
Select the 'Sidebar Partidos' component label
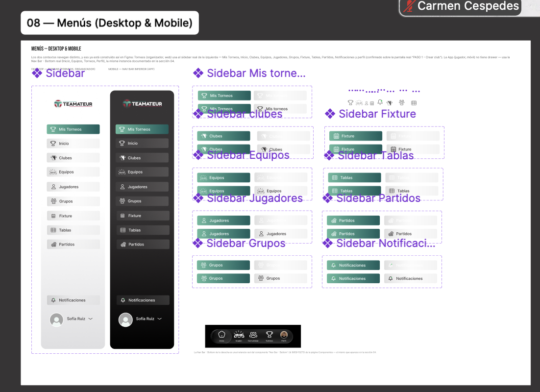pyautogui.click(x=378, y=198)
